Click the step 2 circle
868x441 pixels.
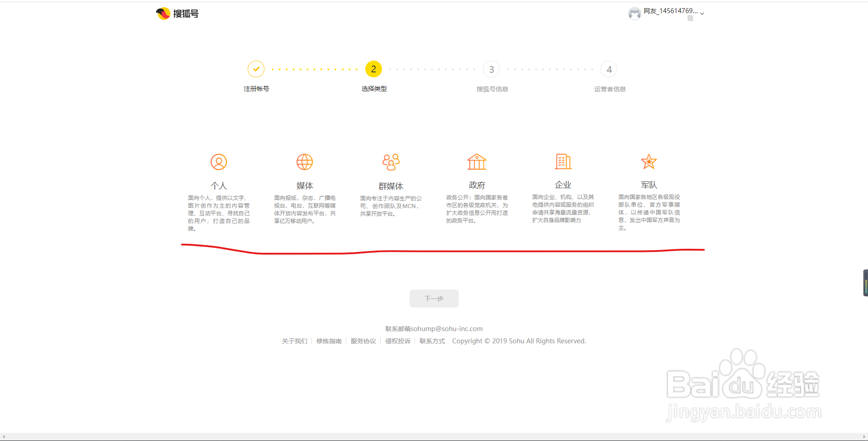pos(374,69)
